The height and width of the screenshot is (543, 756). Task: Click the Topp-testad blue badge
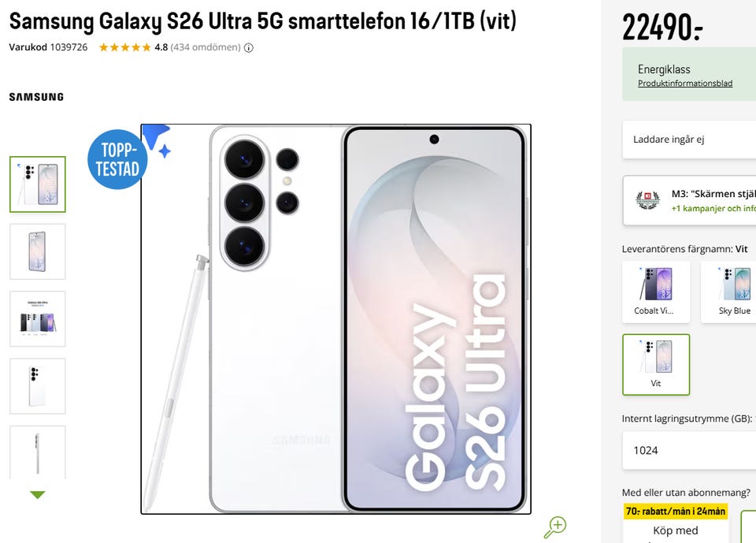[x=117, y=160]
